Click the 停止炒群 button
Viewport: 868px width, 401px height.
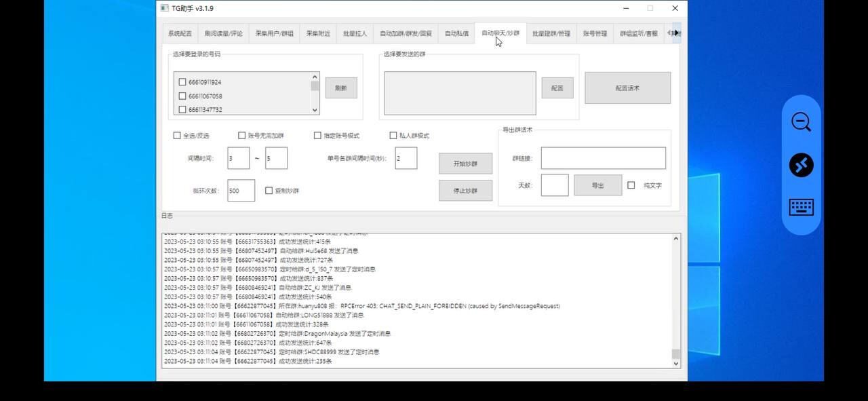467,191
